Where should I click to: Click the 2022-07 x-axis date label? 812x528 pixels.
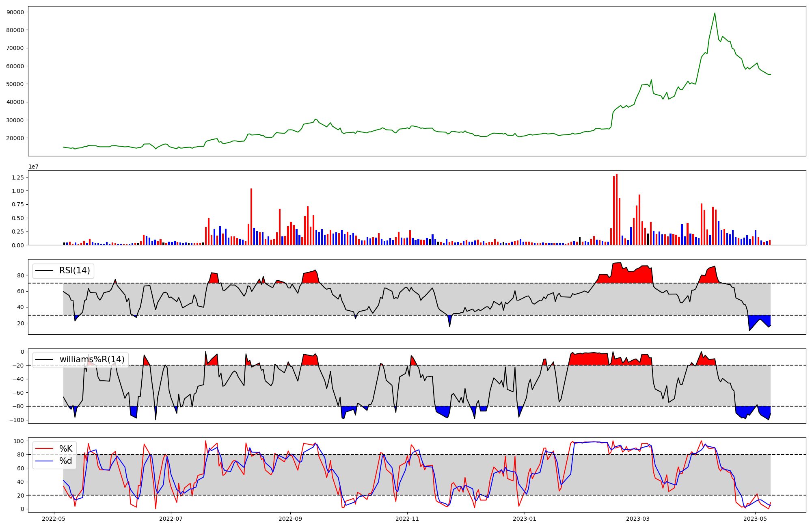(x=171, y=519)
